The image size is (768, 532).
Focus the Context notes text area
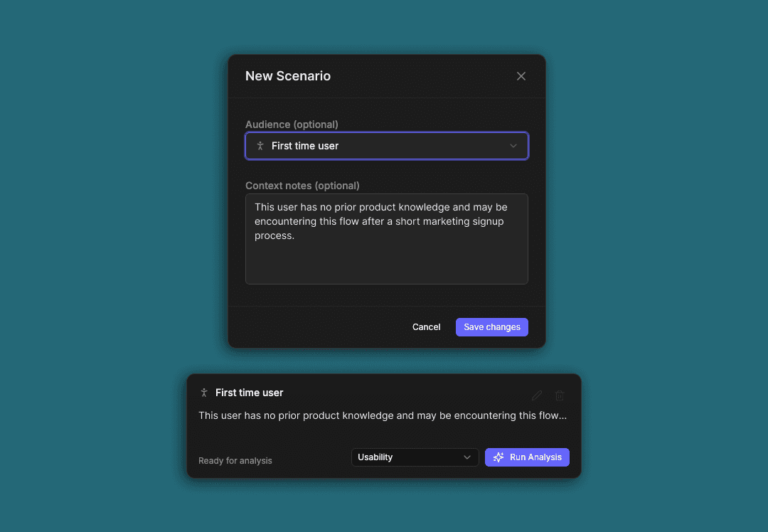point(386,239)
